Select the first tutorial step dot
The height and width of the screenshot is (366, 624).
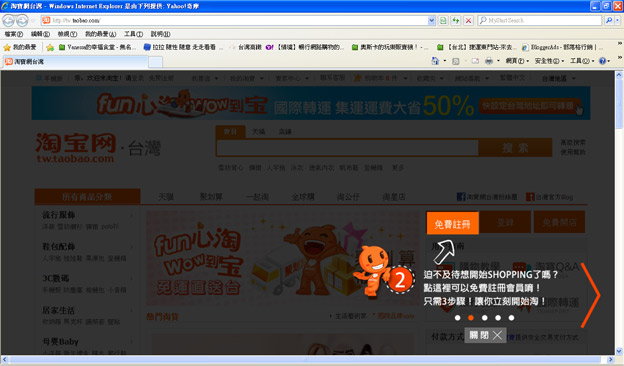pyautogui.click(x=458, y=318)
